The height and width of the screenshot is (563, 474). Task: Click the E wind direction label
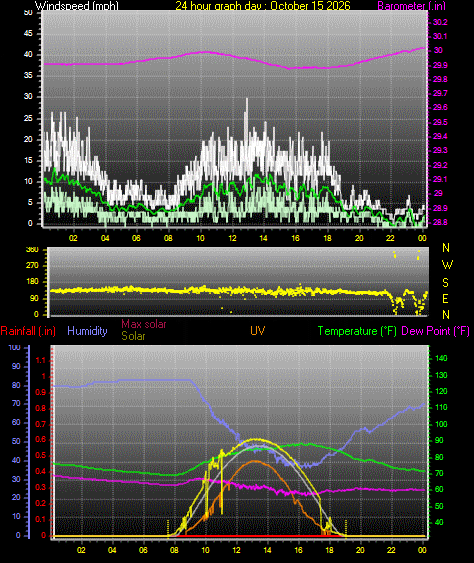(445, 299)
